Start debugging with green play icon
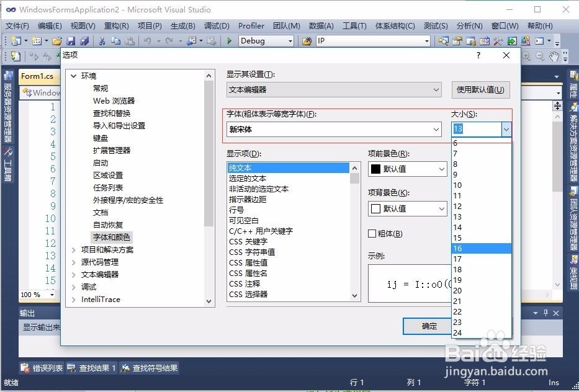Image resolution: width=579 pixels, height=392 pixels. [230, 41]
